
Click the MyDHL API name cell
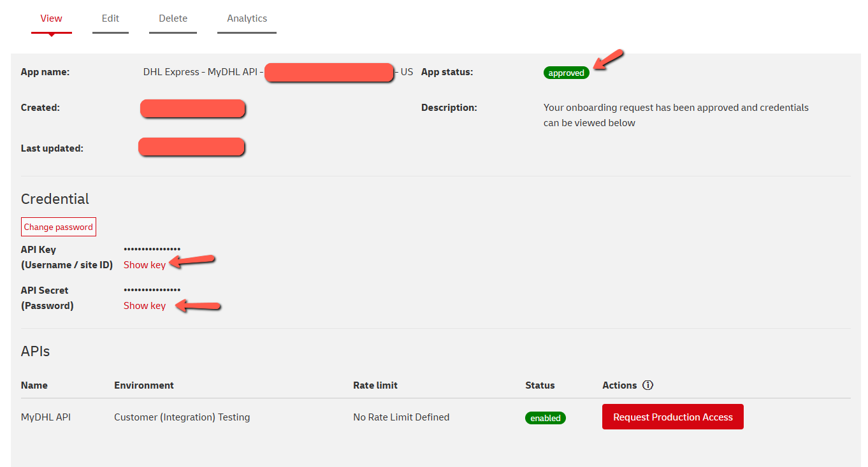[46, 417]
